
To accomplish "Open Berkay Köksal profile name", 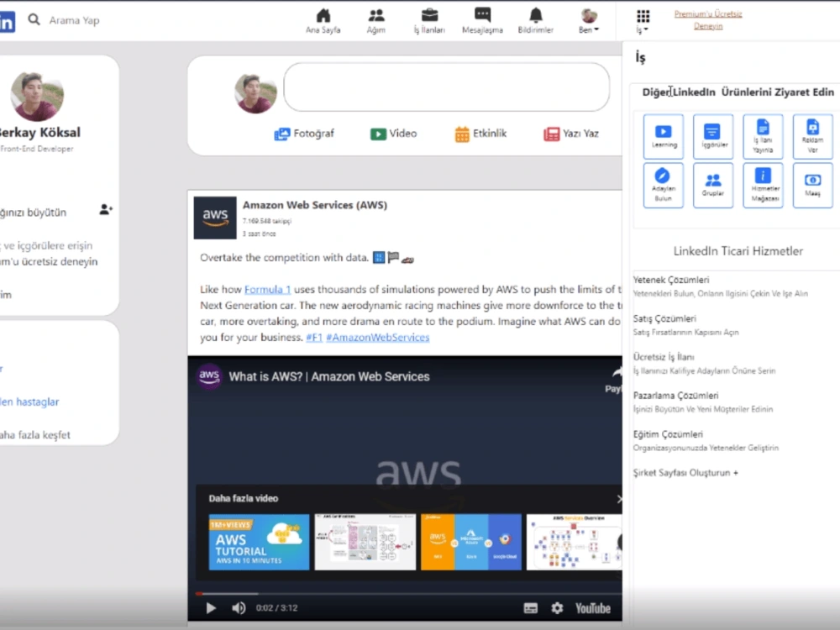I will tap(40, 133).
